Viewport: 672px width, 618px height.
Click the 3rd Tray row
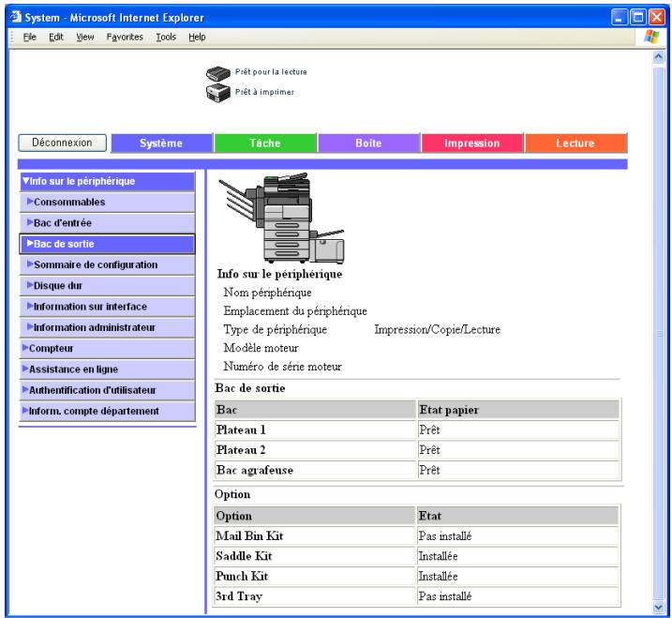coord(417,596)
